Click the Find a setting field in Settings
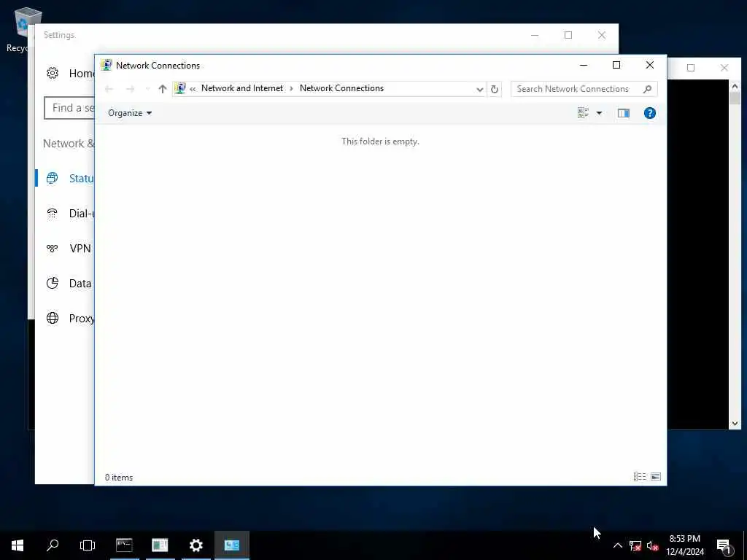The height and width of the screenshot is (560, 747). point(69,108)
